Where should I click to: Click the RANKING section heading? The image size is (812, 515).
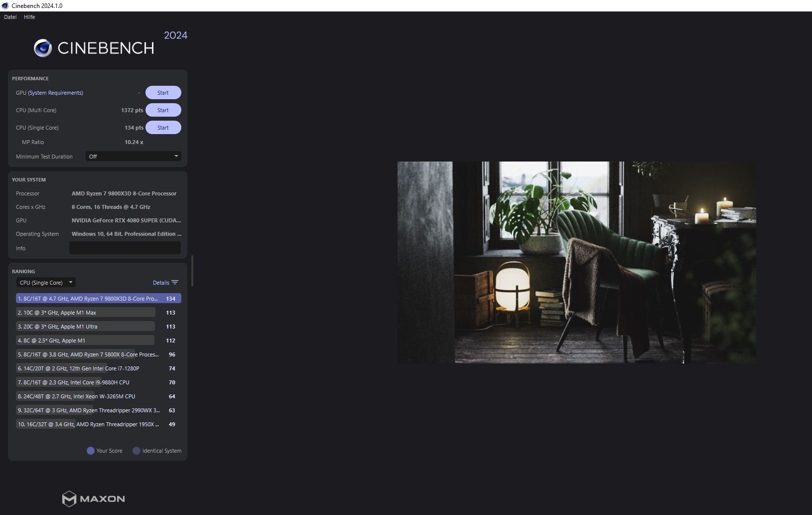(x=23, y=272)
